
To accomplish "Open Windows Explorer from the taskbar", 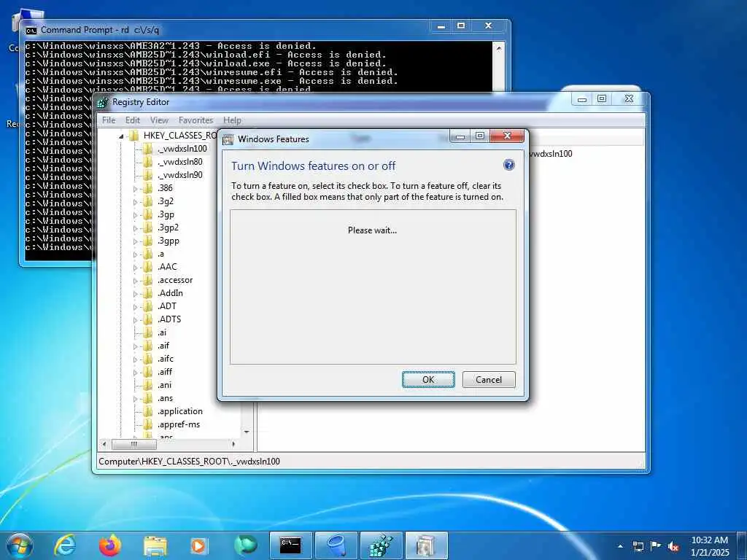I will click(155, 546).
